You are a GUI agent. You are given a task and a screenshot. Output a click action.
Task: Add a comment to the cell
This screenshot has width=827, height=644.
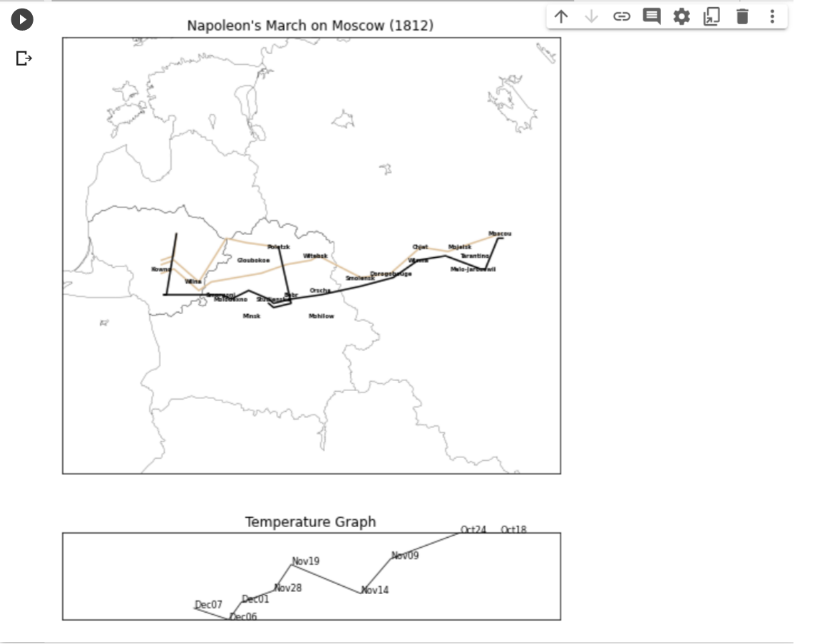(x=652, y=16)
